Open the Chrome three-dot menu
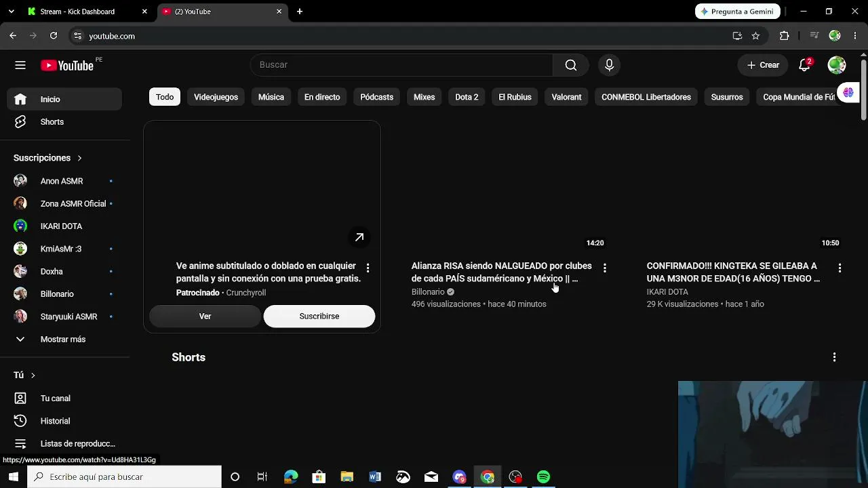Image resolution: width=868 pixels, height=488 pixels. click(x=855, y=36)
